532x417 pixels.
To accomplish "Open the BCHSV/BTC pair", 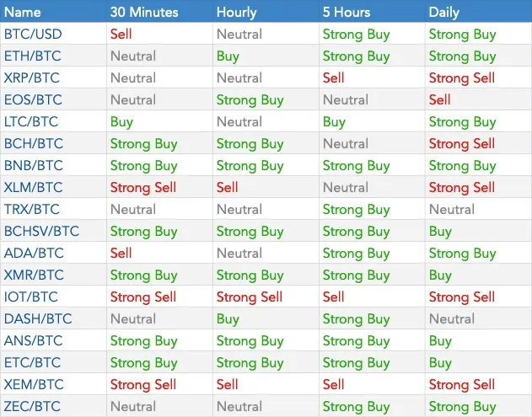I will pos(41,231).
